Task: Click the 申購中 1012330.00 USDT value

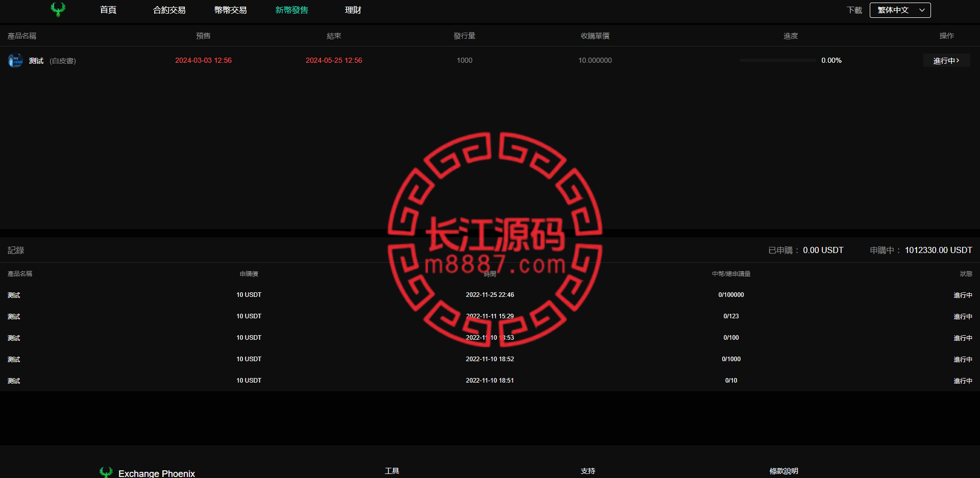Action: [938, 250]
